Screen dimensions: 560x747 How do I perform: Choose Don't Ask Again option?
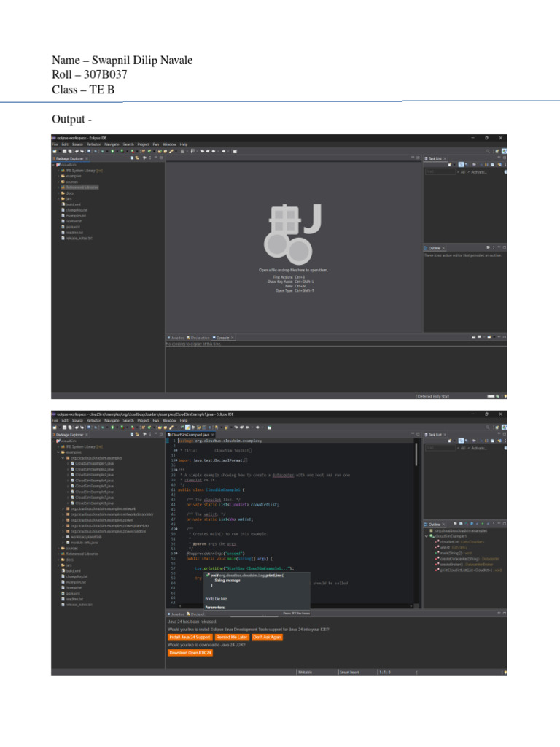268,637
